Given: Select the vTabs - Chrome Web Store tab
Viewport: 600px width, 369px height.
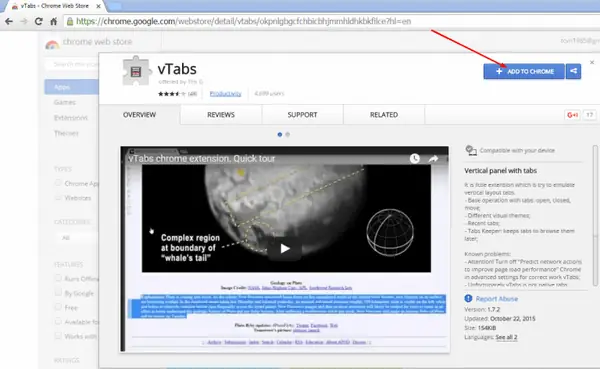Looking at the screenshot, I should point(54,6).
